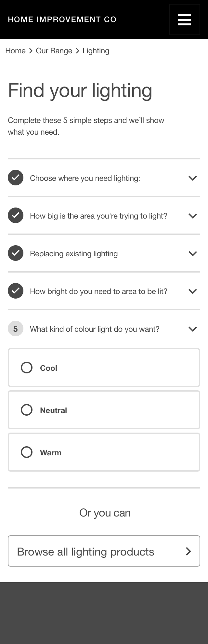Click the checkmark icon beside 'Replacing existing lighting'
This screenshot has width=208, height=644.
[x=16, y=253]
